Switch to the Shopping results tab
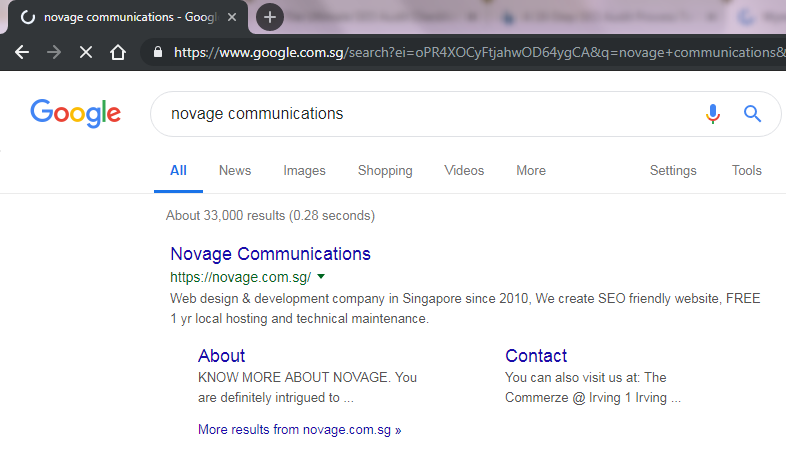 [x=385, y=171]
